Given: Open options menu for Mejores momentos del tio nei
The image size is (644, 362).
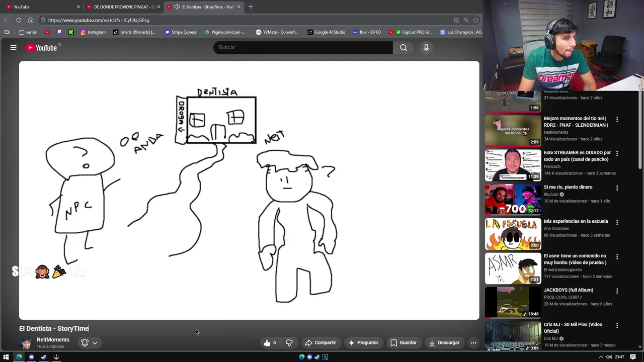Looking at the screenshot, I should coord(617,120).
